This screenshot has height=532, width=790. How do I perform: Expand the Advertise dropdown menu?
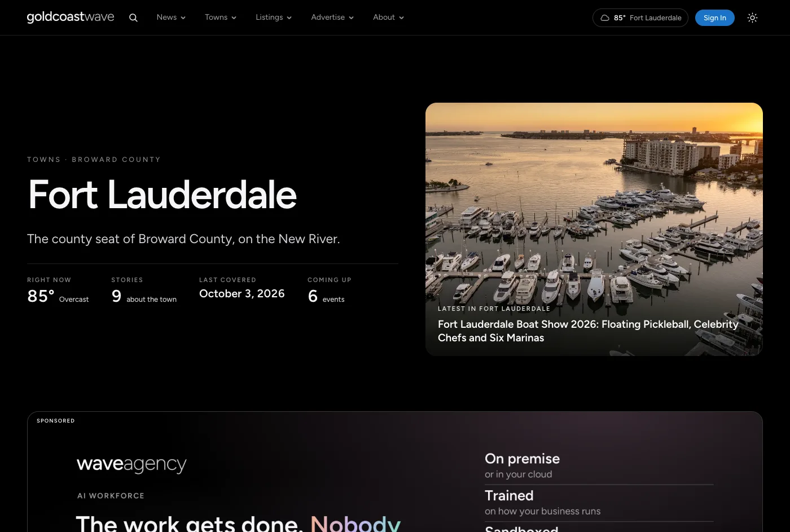[332, 17]
